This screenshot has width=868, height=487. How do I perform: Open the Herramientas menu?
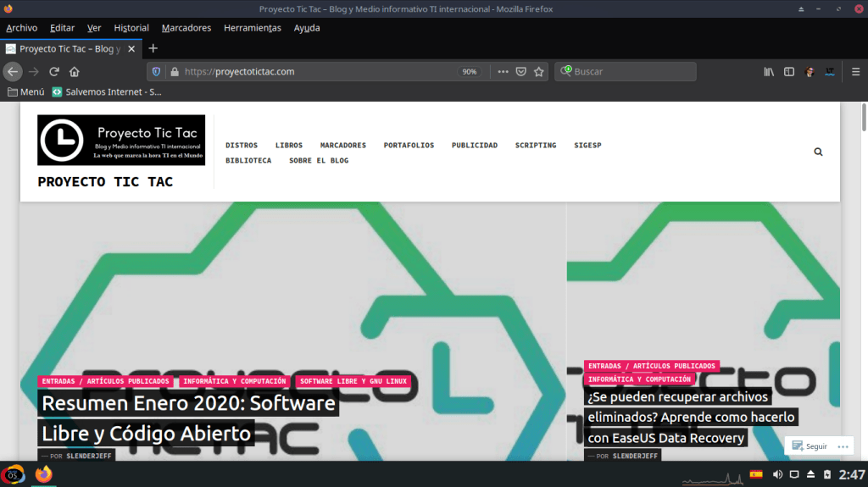pyautogui.click(x=252, y=28)
